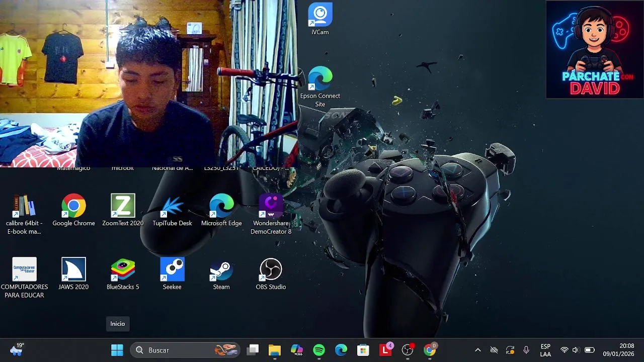Open the volume speaker tray icon
Image resolution: width=644 pixels, height=362 pixels.
[576, 350]
